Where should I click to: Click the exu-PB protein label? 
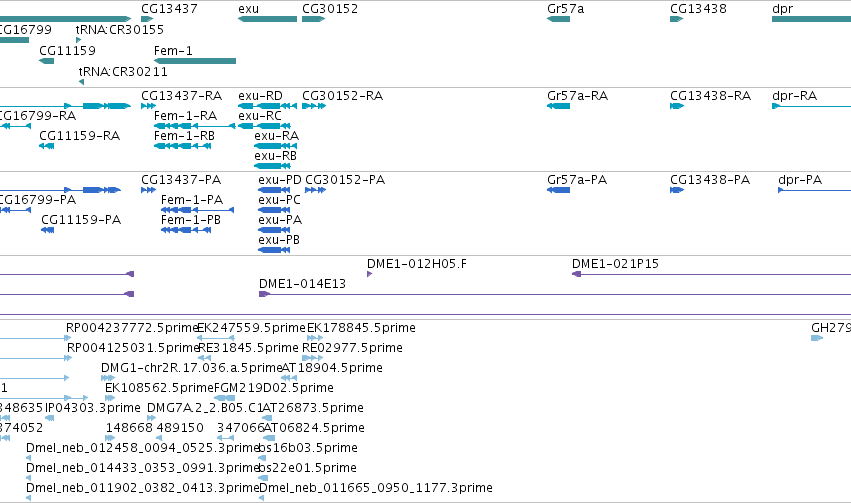point(279,240)
